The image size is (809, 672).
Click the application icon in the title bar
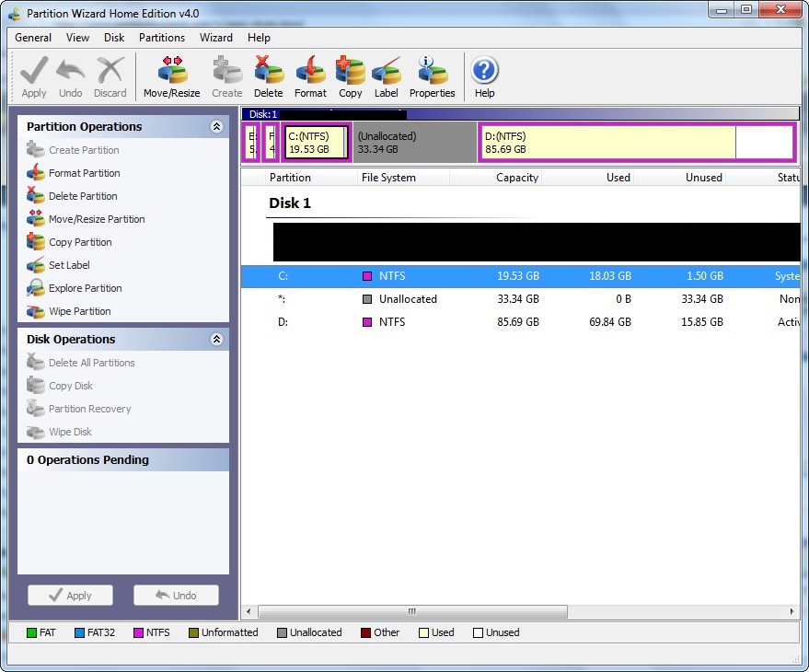pyautogui.click(x=15, y=14)
